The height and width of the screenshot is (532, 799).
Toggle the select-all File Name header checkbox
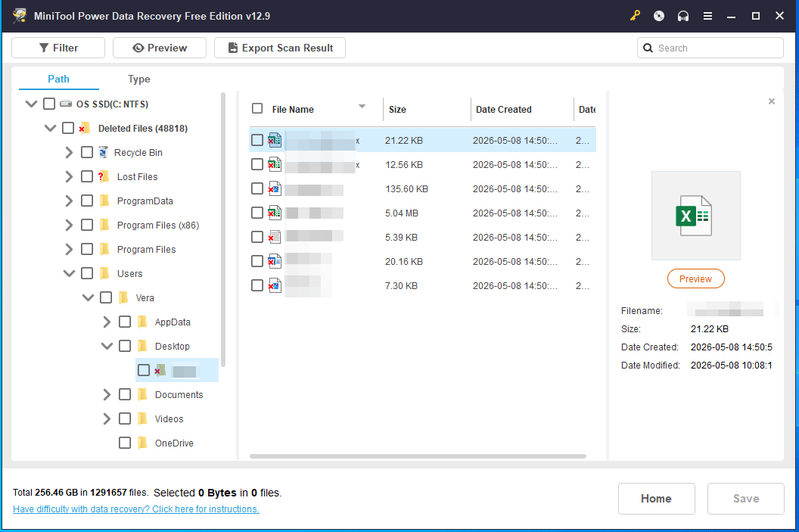coord(257,108)
